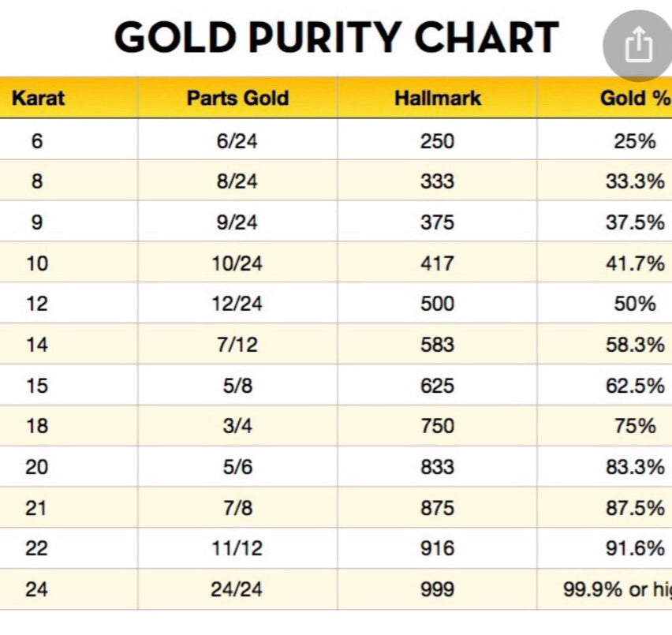Click hallmark value 875
Screen dimensions: 672x635
pyautogui.click(x=437, y=508)
